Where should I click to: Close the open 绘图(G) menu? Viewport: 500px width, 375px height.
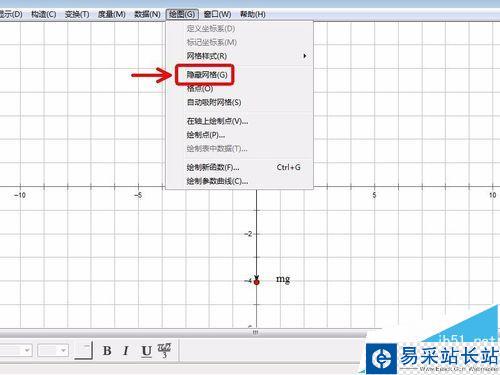[182, 14]
